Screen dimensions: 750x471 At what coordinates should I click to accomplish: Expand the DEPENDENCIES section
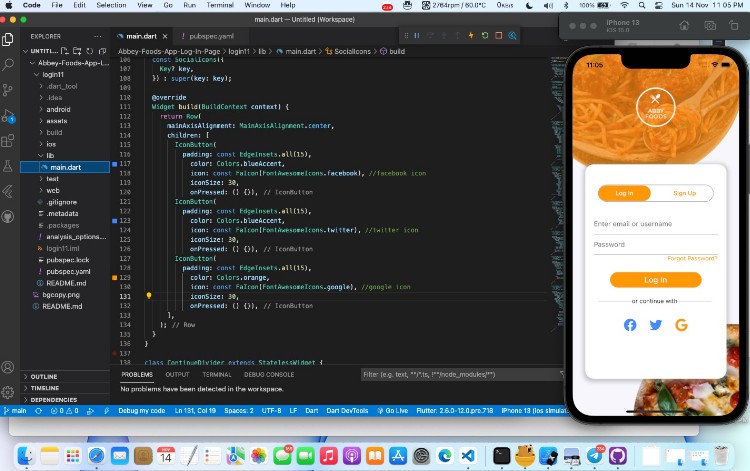point(54,400)
